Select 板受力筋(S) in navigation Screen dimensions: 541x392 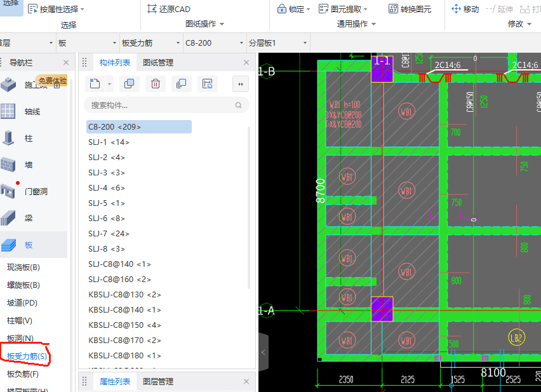point(27,356)
